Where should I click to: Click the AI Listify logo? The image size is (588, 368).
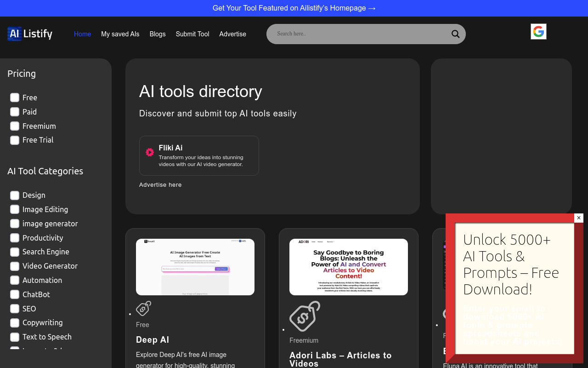[x=30, y=34]
